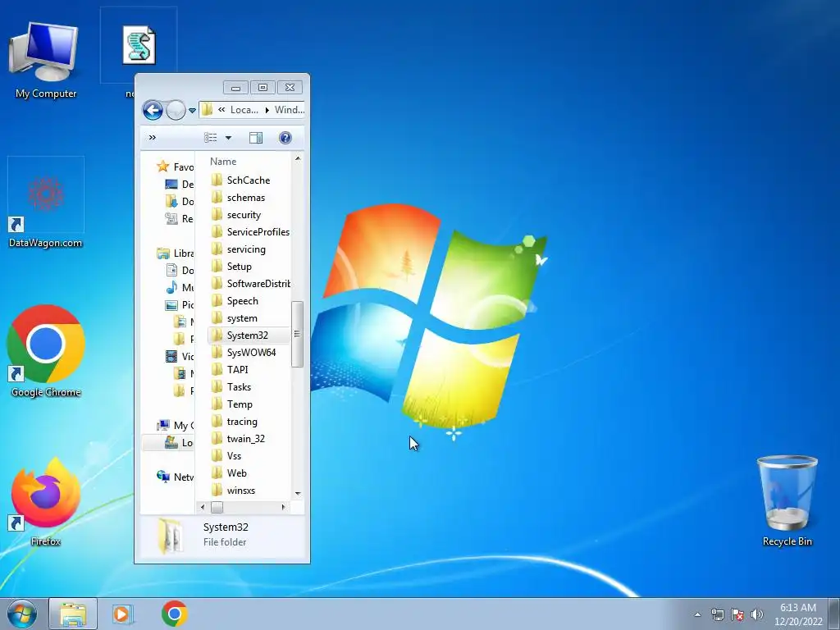
Task: Click the horizontal scroll left arrow
Action: coord(203,507)
